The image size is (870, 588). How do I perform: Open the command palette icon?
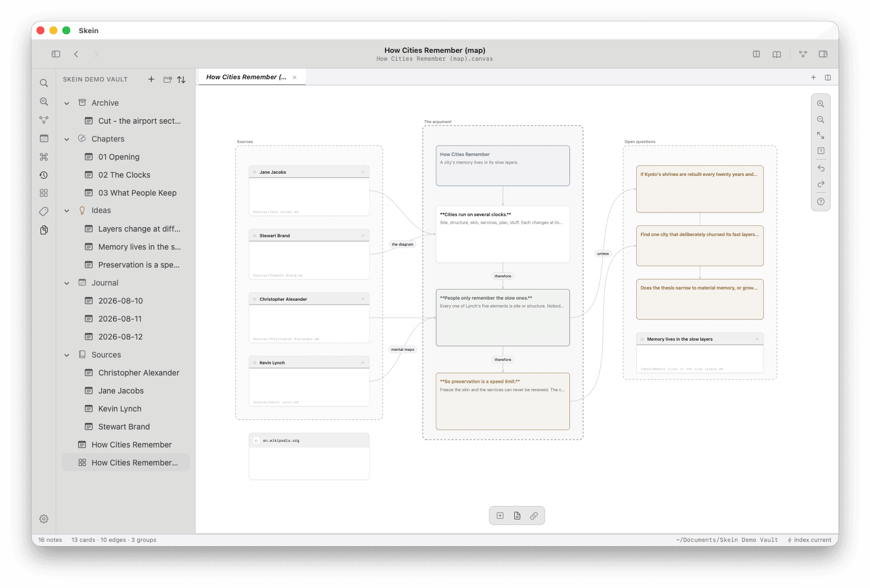point(44,157)
